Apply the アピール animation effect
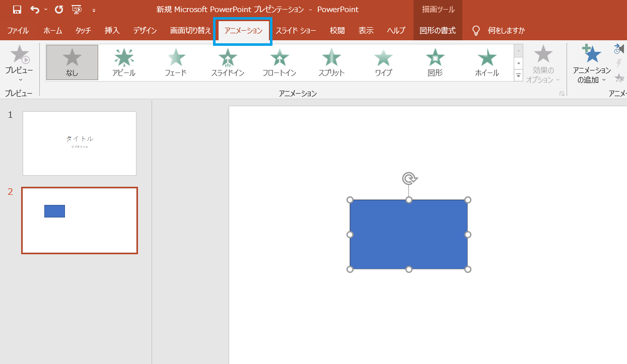The image size is (627, 364). [x=124, y=62]
